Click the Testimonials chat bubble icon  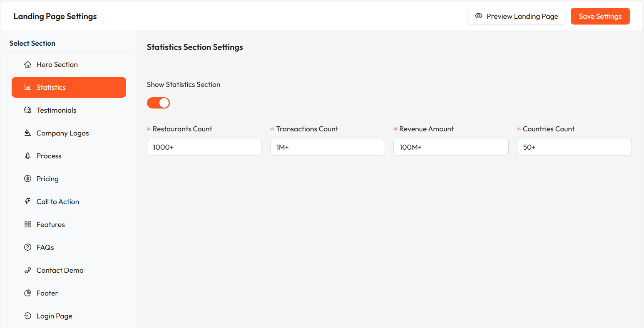[27, 110]
